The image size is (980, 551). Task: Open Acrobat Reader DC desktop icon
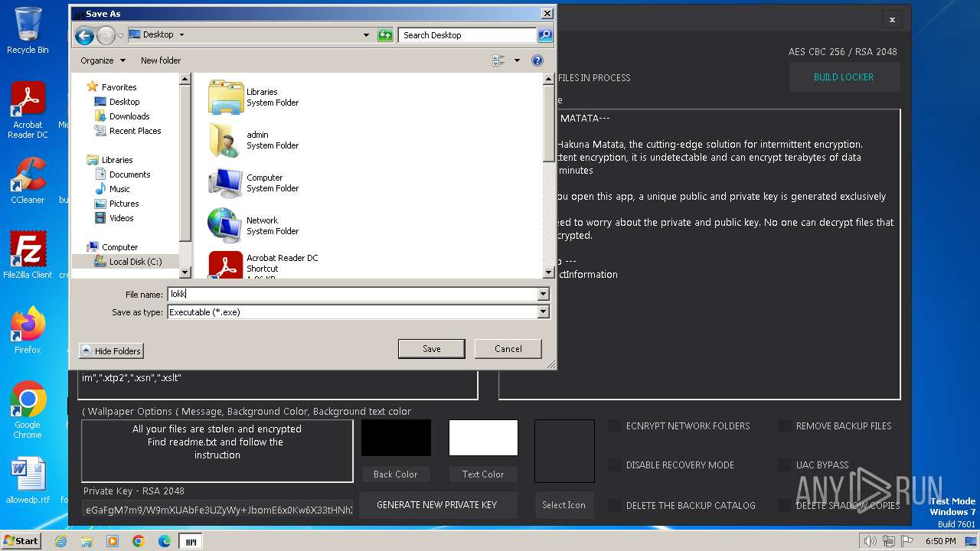click(28, 110)
